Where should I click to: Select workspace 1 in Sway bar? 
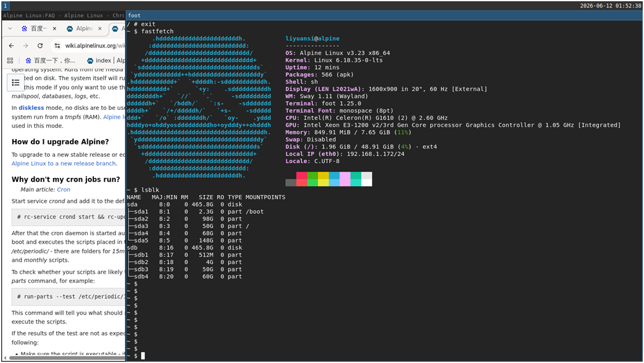click(6, 6)
